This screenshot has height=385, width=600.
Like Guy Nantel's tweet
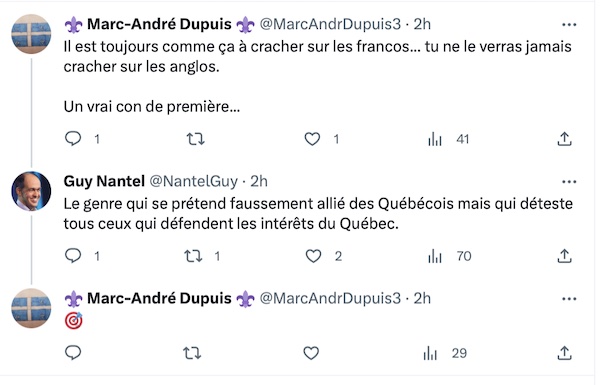[313, 256]
